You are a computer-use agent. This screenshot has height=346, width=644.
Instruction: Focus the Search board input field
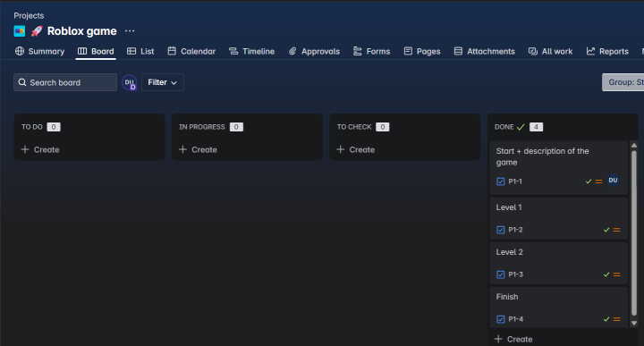point(65,82)
